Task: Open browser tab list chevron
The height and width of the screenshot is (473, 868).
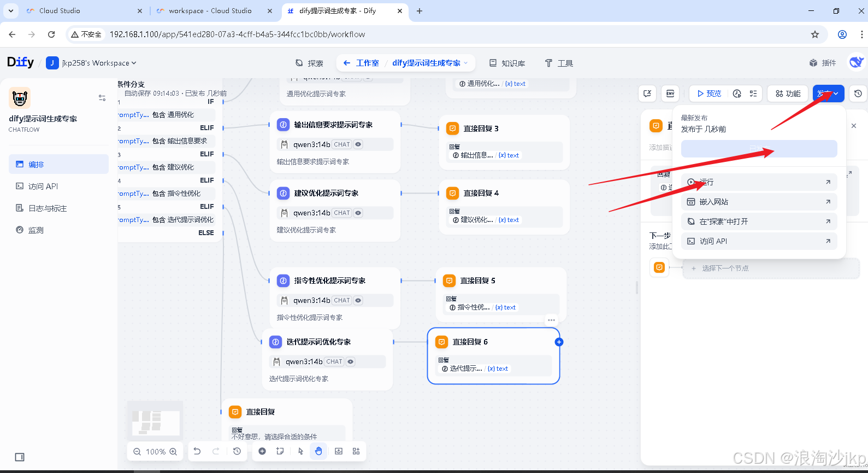Action: [x=10, y=11]
